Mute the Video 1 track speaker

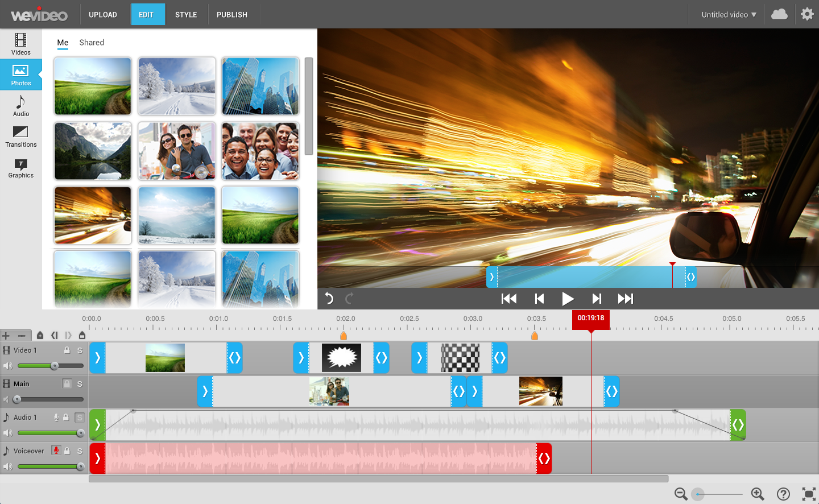[x=7, y=366]
